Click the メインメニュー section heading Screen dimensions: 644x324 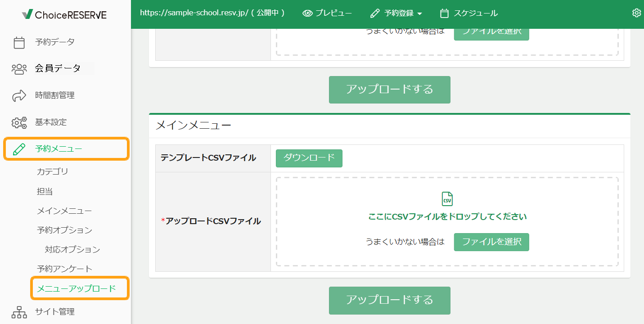click(194, 126)
